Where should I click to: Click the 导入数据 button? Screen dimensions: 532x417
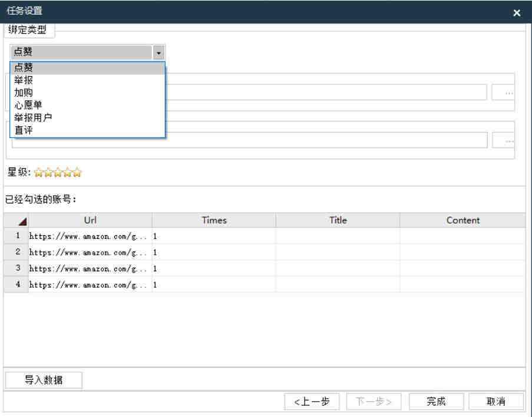44,380
